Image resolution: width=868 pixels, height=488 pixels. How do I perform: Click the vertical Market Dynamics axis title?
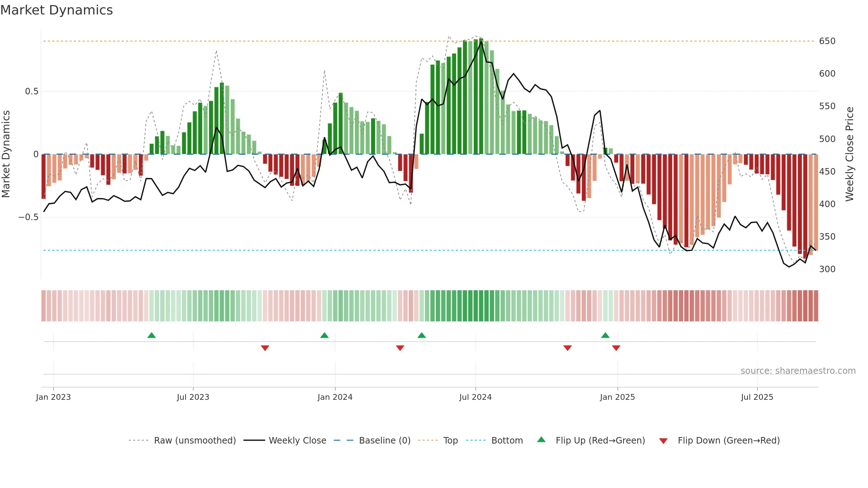point(6,154)
